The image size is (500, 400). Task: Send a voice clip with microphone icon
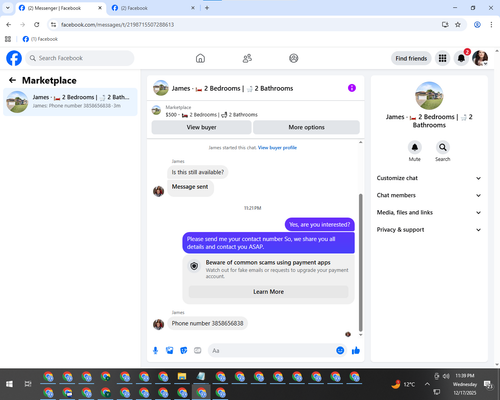(x=155, y=350)
